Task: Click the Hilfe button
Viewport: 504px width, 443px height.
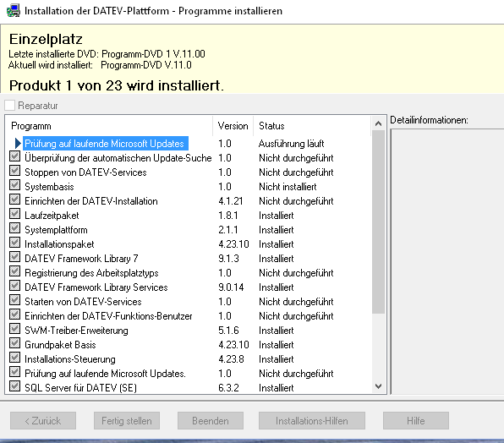Action: [x=416, y=421]
